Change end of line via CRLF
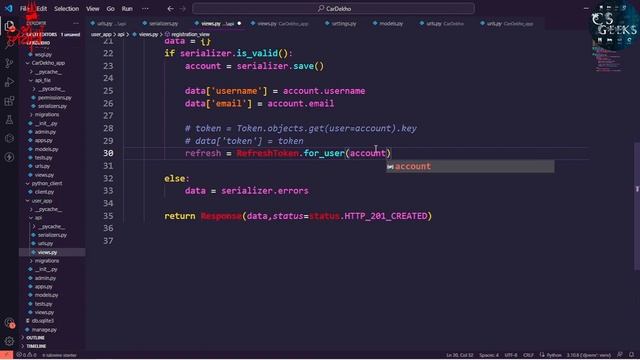640x360 pixels. pos(528,355)
